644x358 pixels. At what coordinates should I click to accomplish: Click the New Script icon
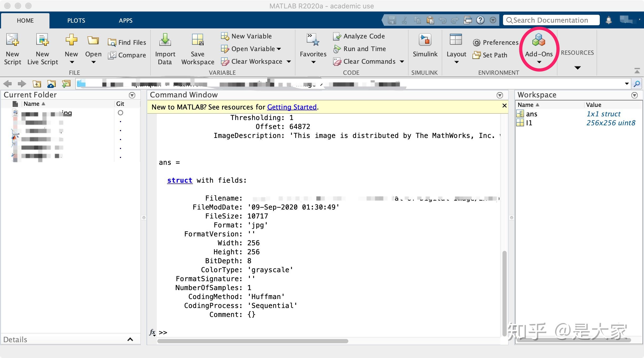(12, 40)
